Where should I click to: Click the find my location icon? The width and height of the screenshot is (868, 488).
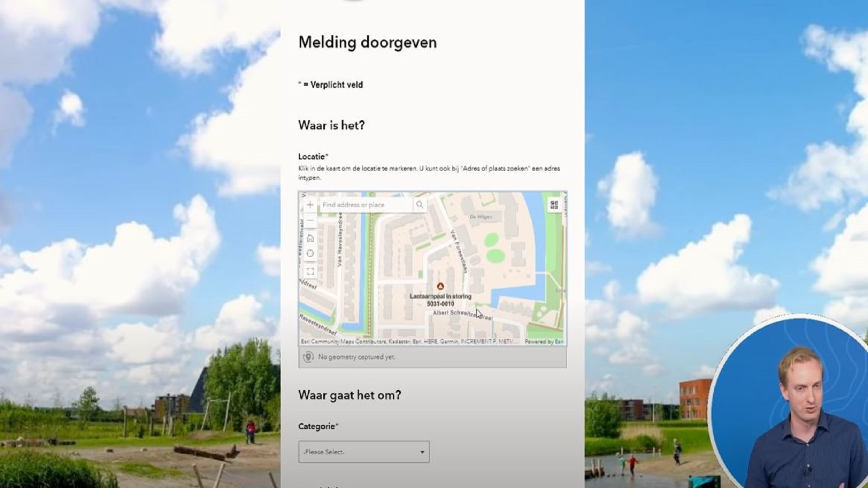(310, 253)
